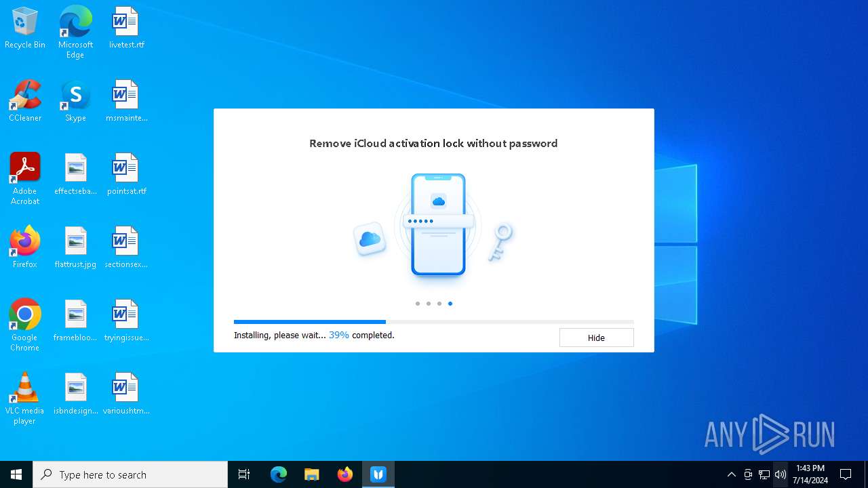Screen dimensions: 868x488
Task: Select tryingissue... Word document icon
Action: 126,321
